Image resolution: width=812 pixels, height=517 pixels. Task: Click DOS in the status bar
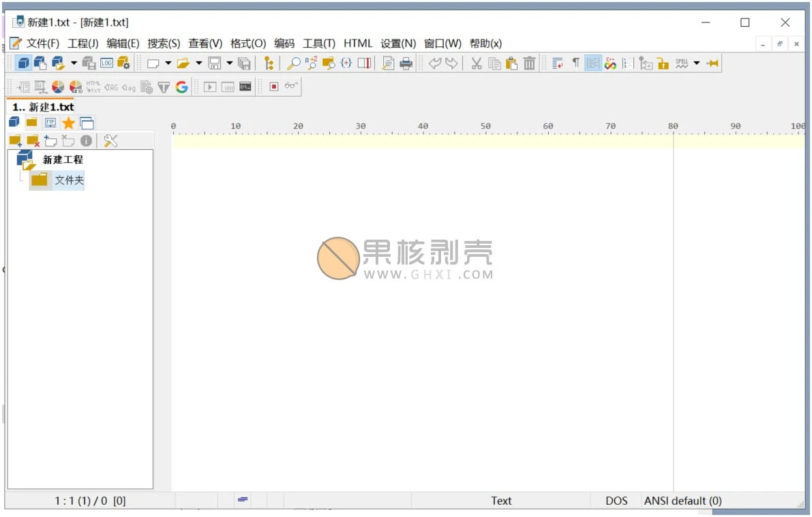coord(616,501)
